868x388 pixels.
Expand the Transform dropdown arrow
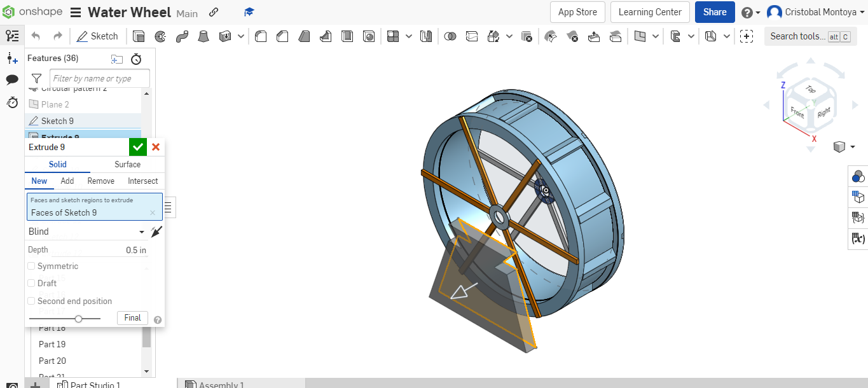(x=509, y=36)
